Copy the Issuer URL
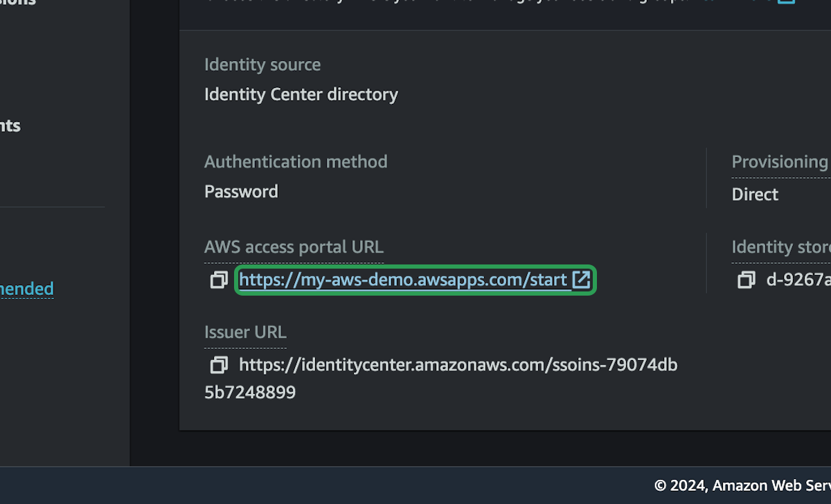 click(x=219, y=364)
